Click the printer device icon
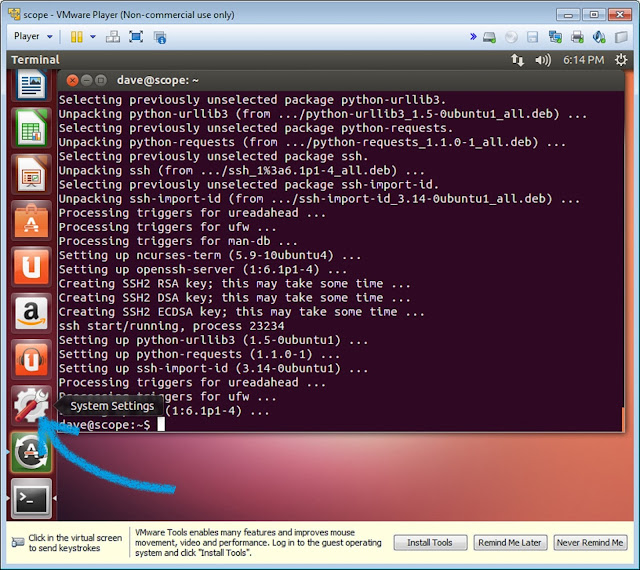The height and width of the screenshot is (570, 640). 577,37
